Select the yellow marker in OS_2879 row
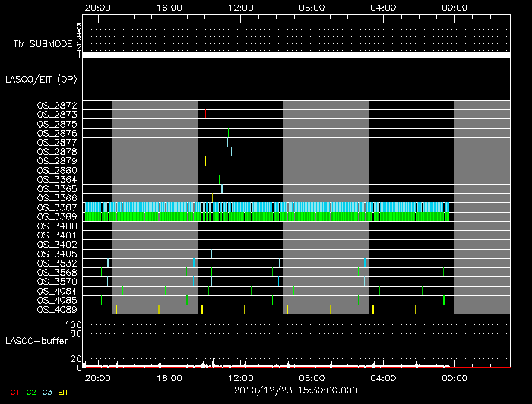The height and width of the screenshot is (404, 532). coord(205,160)
